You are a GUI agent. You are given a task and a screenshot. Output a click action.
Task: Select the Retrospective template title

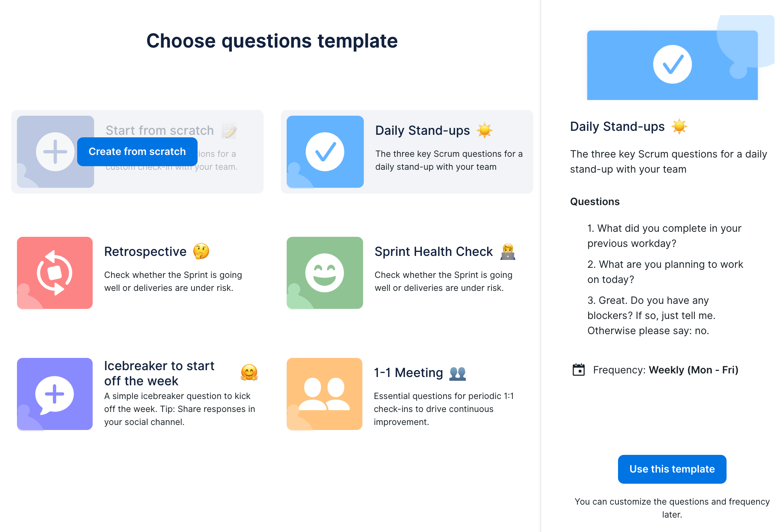coord(145,252)
